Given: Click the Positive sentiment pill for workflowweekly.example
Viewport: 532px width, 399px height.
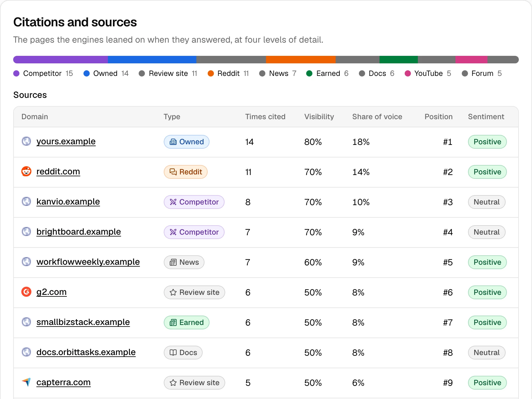Looking at the screenshot, I should point(487,262).
